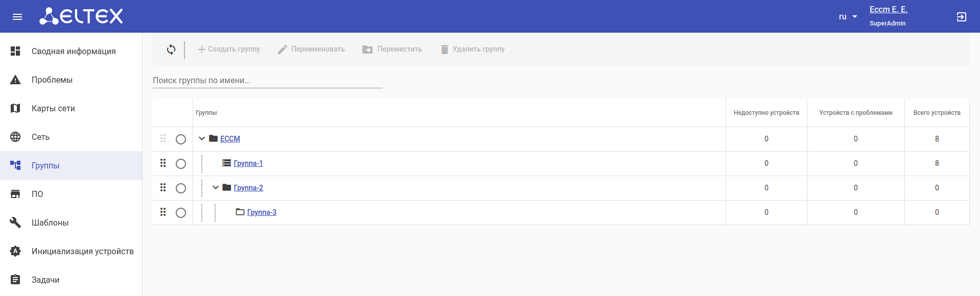980x296 pixels.
Task: Open the Группа-1 link
Action: click(x=248, y=163)
